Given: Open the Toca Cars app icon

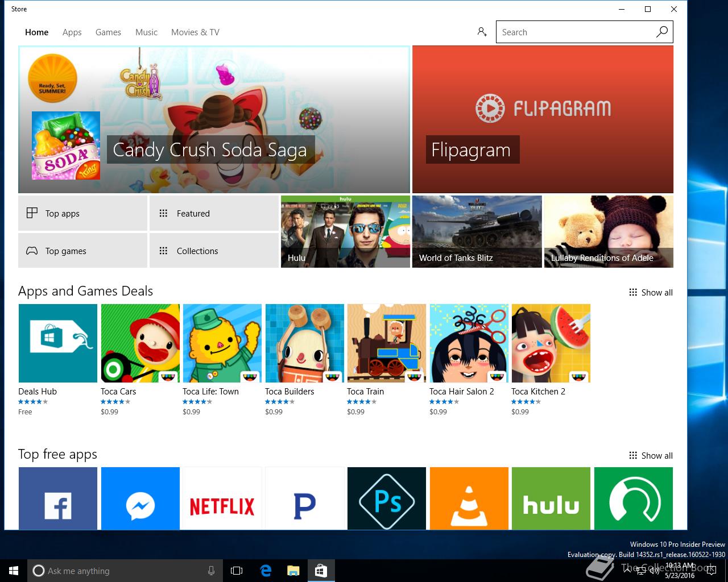Looking at the screenshot, I should (140, 343).
